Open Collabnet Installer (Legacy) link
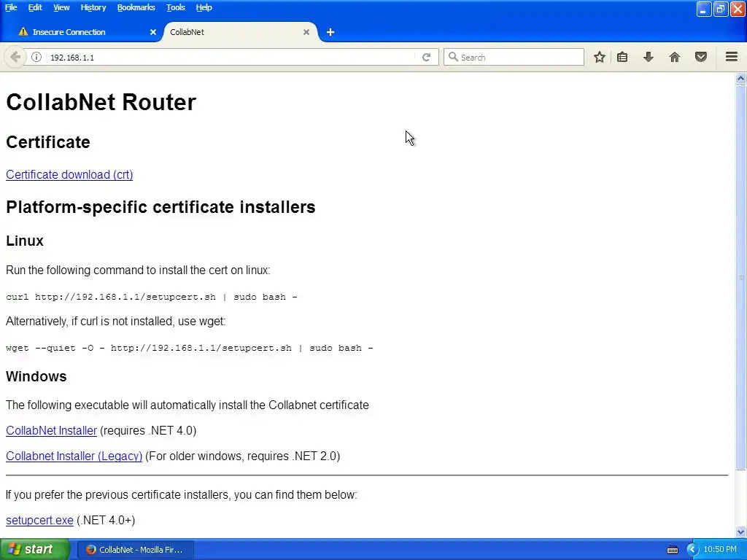 tap(74, 456)
